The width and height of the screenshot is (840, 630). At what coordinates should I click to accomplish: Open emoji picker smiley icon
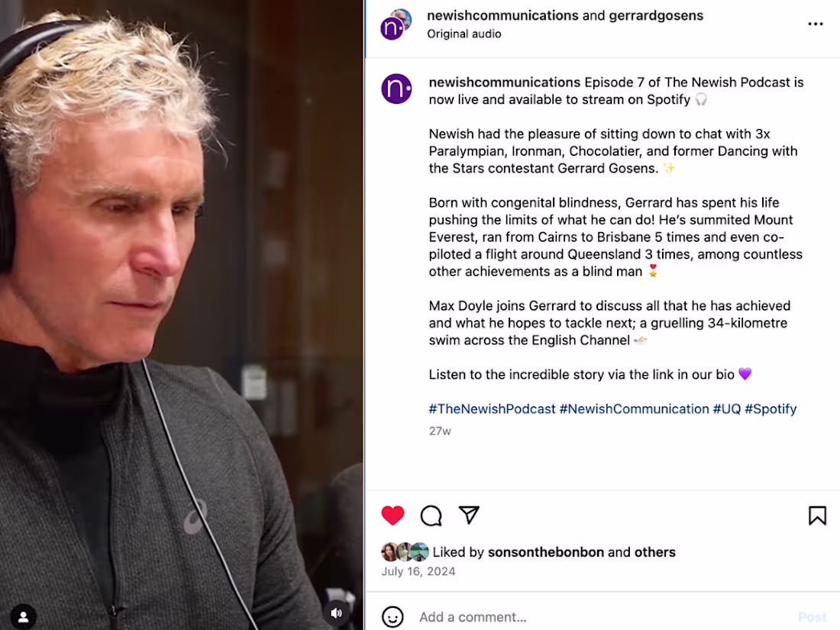point(393,616)
